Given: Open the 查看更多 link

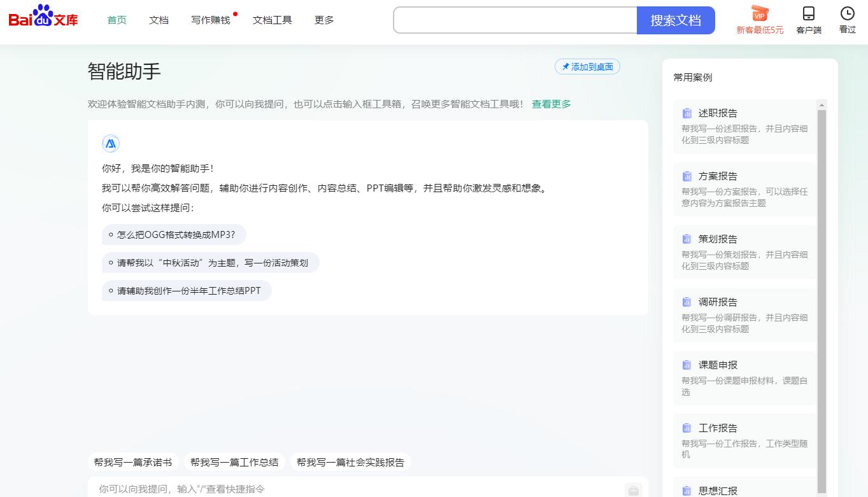Looking at the screenshot, I should [550, 104].
